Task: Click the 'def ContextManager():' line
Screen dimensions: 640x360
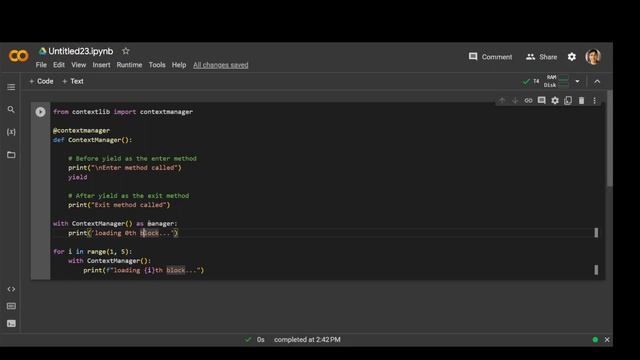Action: coord(92,140)
